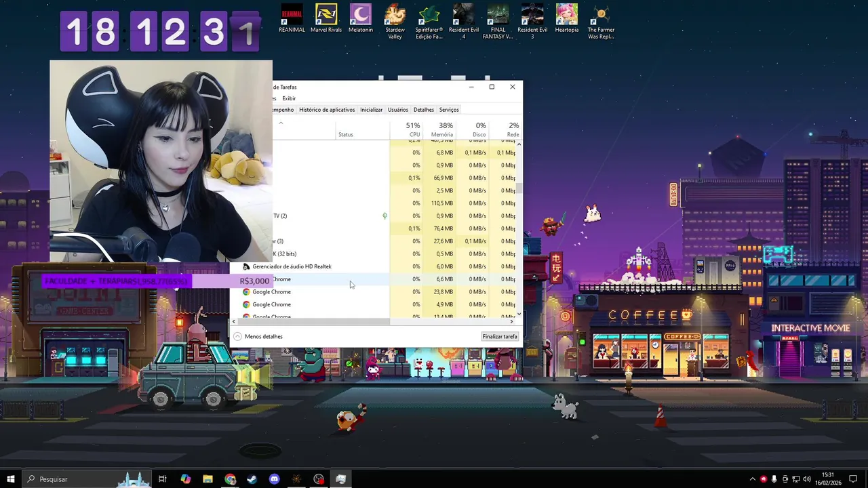Open the volume tray icon

[x=807, y=479]
